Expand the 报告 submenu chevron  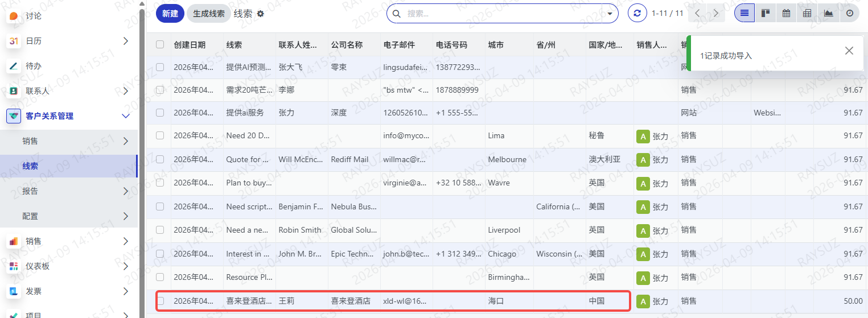click(x=126, y=191)
